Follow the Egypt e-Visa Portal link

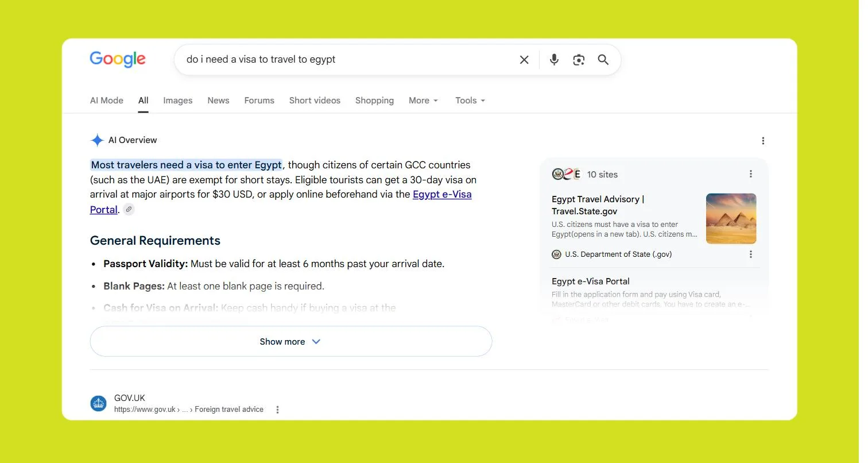[442, 194]
